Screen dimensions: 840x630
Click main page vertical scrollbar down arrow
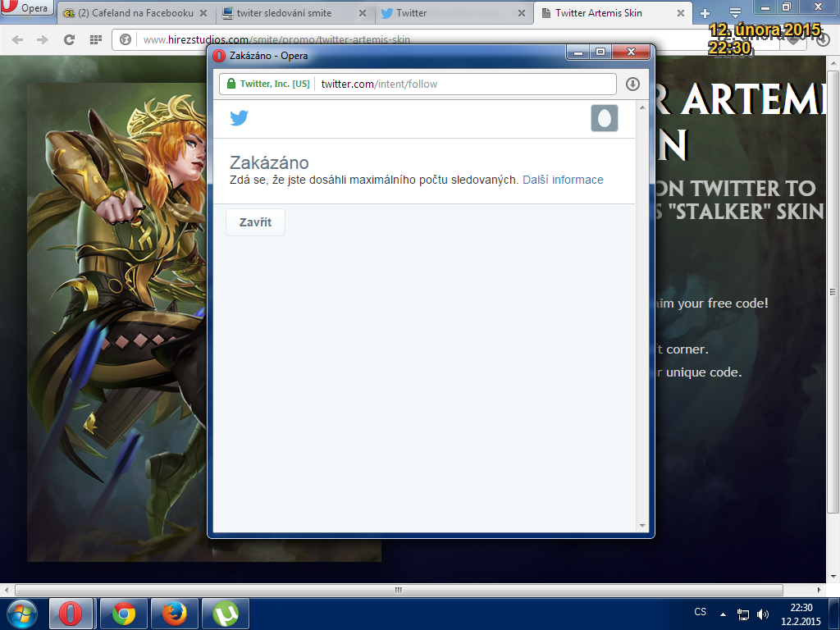click(833, 577)
